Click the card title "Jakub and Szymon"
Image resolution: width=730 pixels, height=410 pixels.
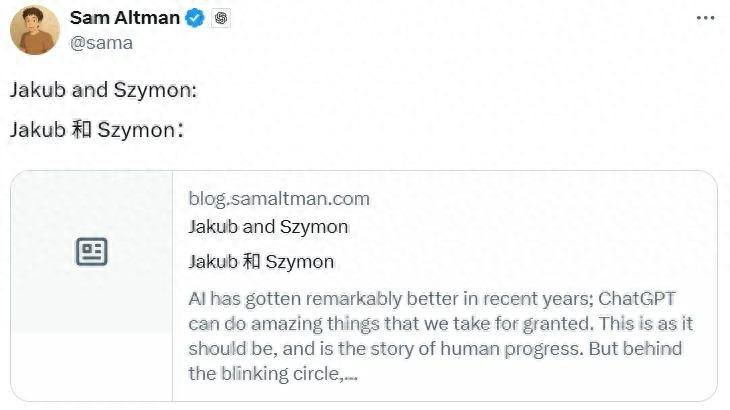tap(268, 227)
